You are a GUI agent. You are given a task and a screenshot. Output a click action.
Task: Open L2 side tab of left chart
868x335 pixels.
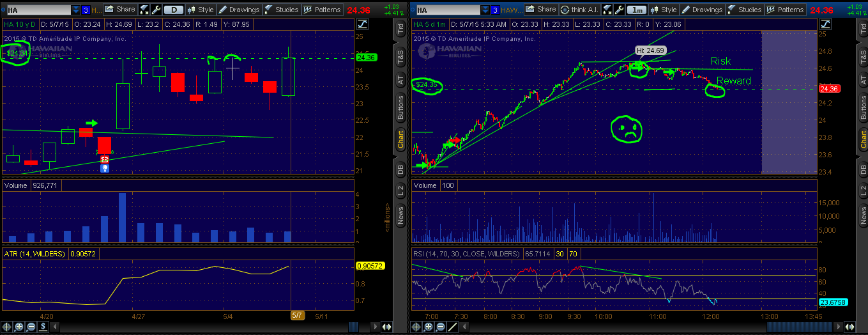point(400,190)
